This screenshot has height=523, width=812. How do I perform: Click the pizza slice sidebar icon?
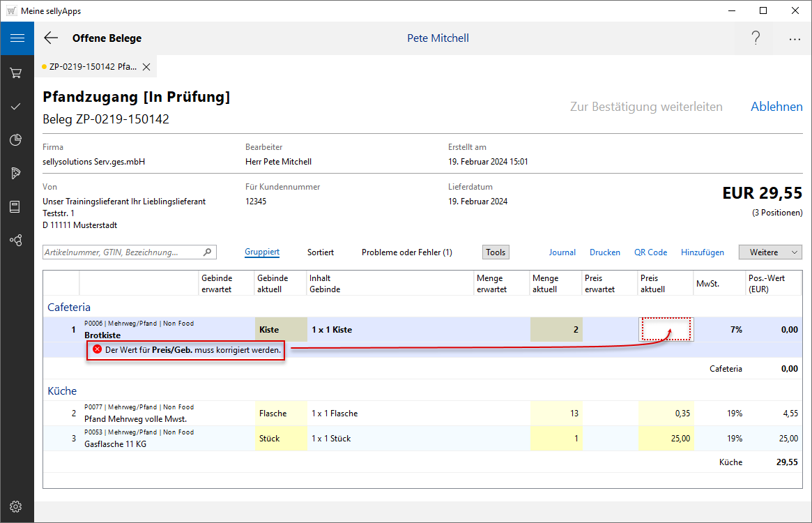[16, 173]
